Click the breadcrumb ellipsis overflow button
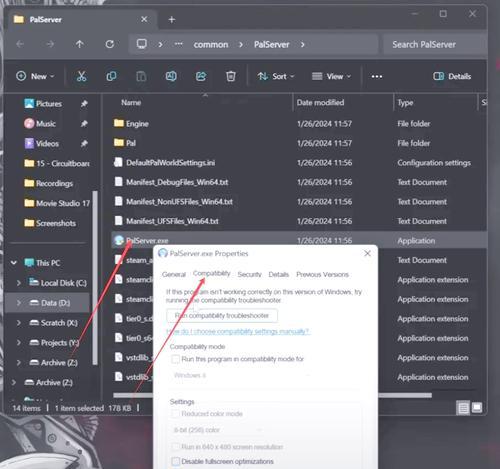The width and height of the screenshot is (500, 469). pos(179,44)
